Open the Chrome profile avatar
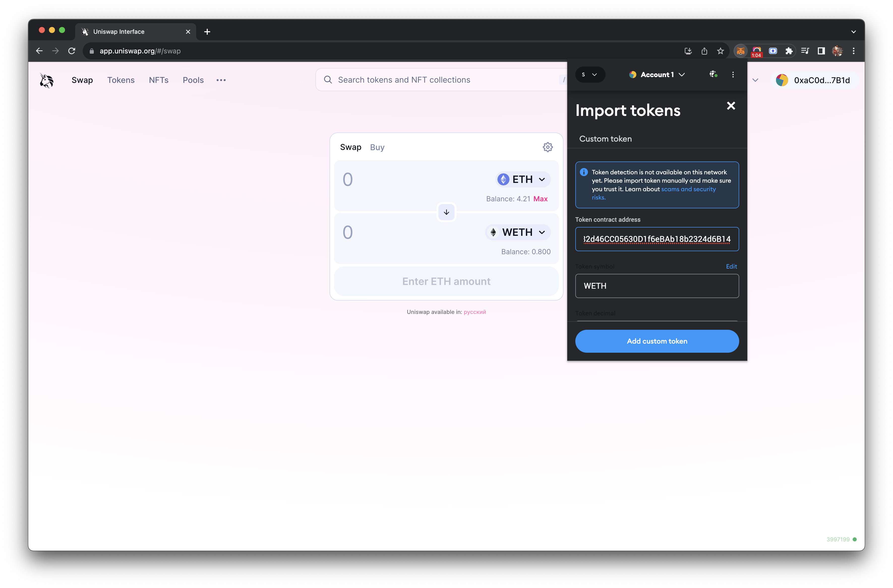Image resolution: width=893 pixels, height=588 pixels. 838,51
